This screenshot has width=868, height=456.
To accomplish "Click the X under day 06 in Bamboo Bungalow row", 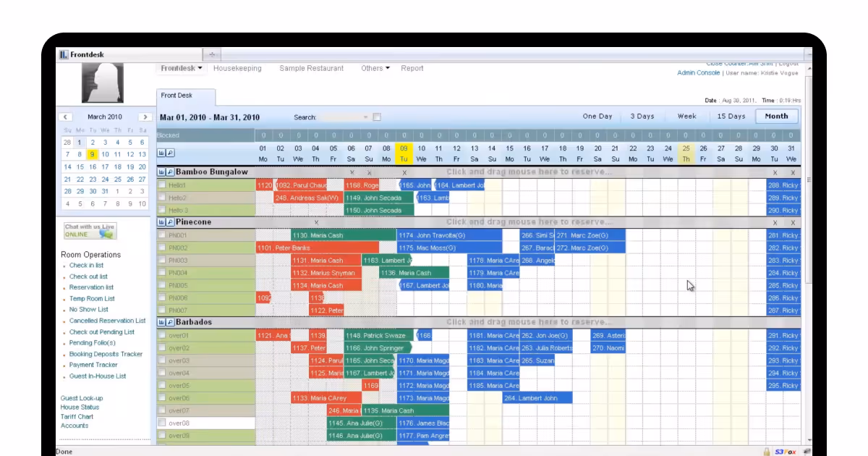I will (352, 173).
